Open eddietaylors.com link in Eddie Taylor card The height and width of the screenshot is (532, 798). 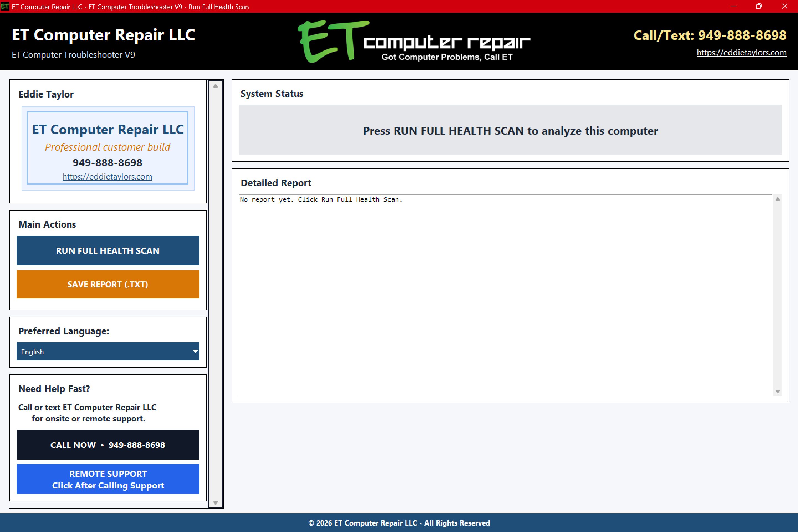click(107, 177)
